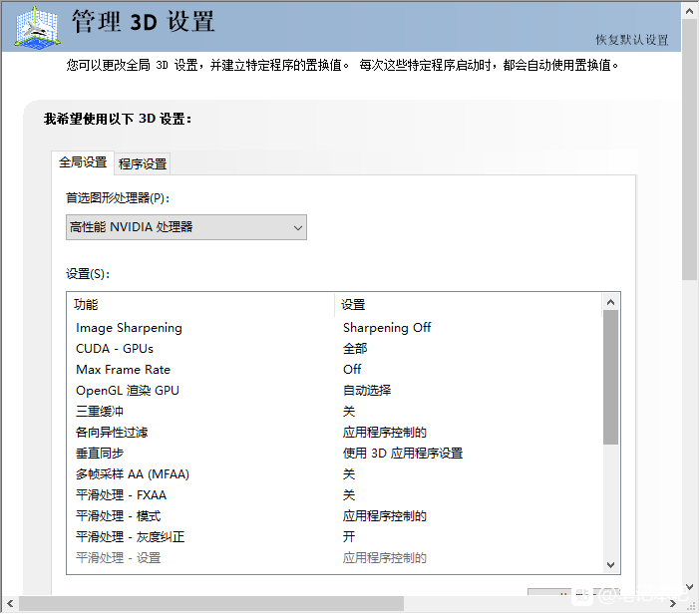The image size is (700, 614).
Task: Open 首选图形处理器 dropdown
Action: [186, 227]
